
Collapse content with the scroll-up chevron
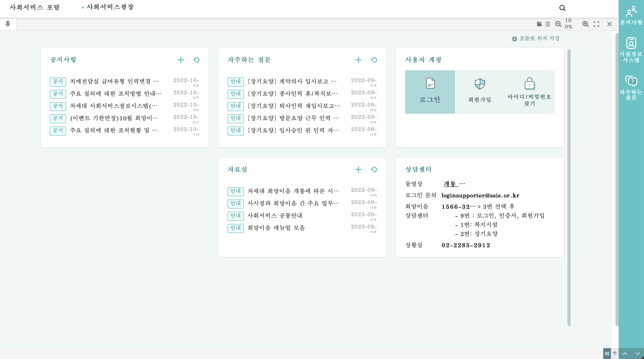coord(625,354)
